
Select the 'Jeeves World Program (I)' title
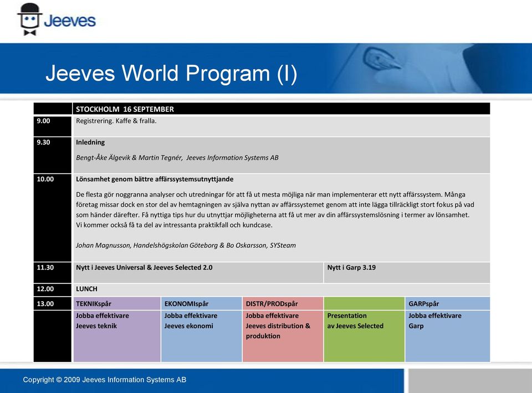pyautogui.click(x=171, y=73)
